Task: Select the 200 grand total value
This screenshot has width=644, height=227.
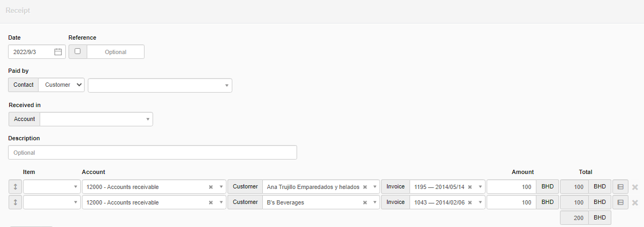Action: pos(574,218)
